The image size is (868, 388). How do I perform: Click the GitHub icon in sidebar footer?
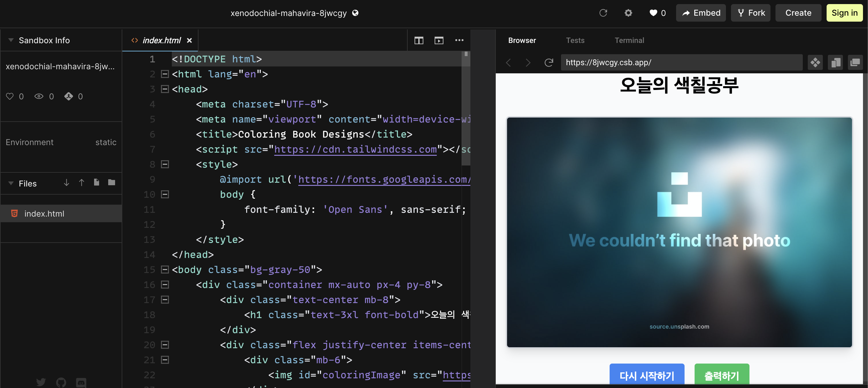[x=61, y=382]
